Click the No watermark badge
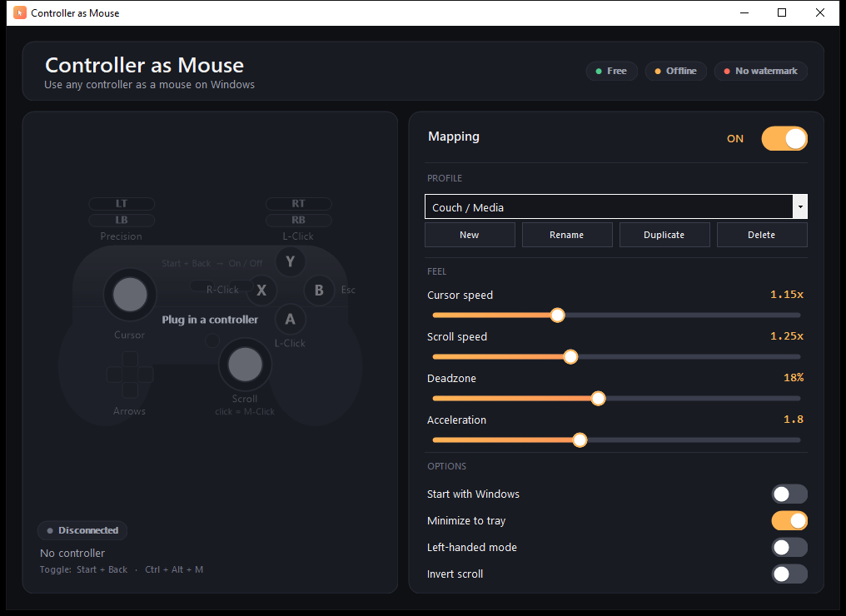Image resolution: width=846 pixels, height=616 pixels. point(761,72)
